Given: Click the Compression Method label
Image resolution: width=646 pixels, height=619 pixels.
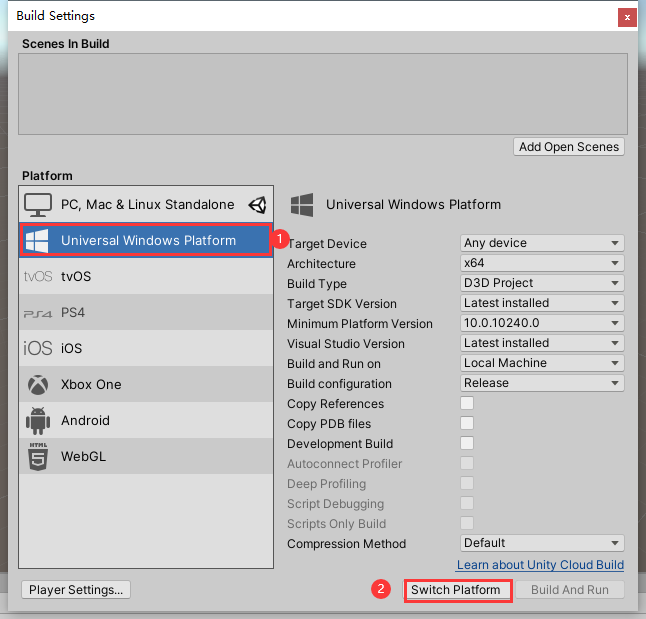Looking at the screenshot, I should tap(346, 544).
